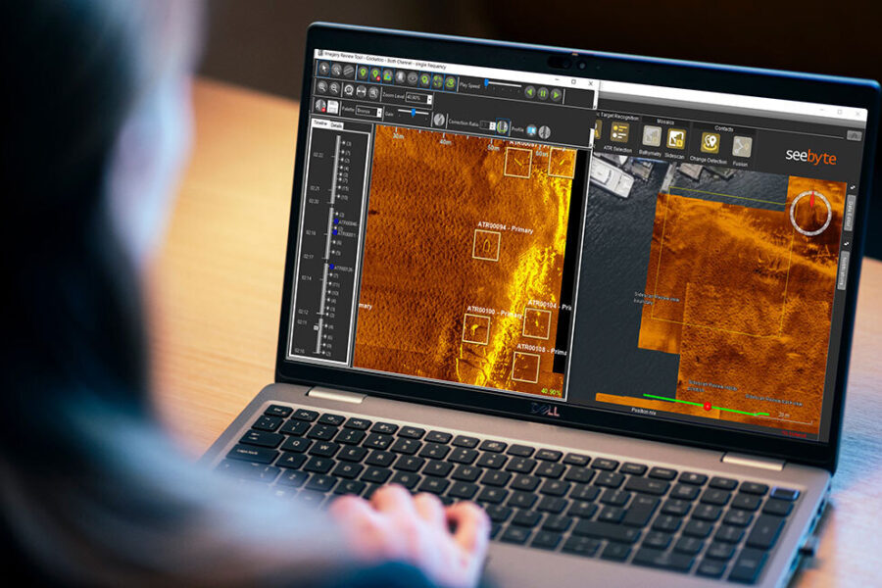The width and height of the screenshot is (882, 588).
Task: Click the green play backward button
Action: pyautogui.click(x=530, y=92)
